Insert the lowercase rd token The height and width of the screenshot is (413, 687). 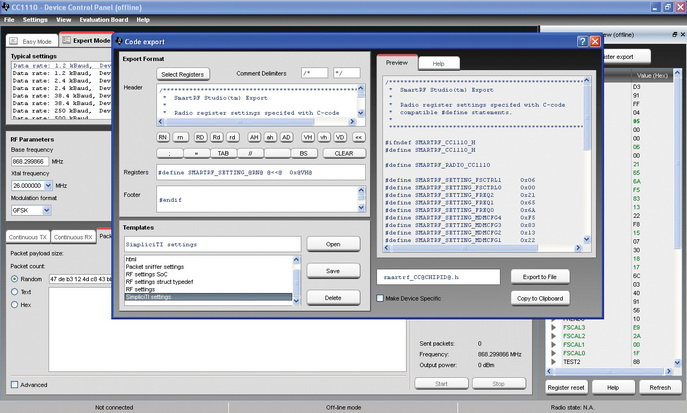coord(232,137)
